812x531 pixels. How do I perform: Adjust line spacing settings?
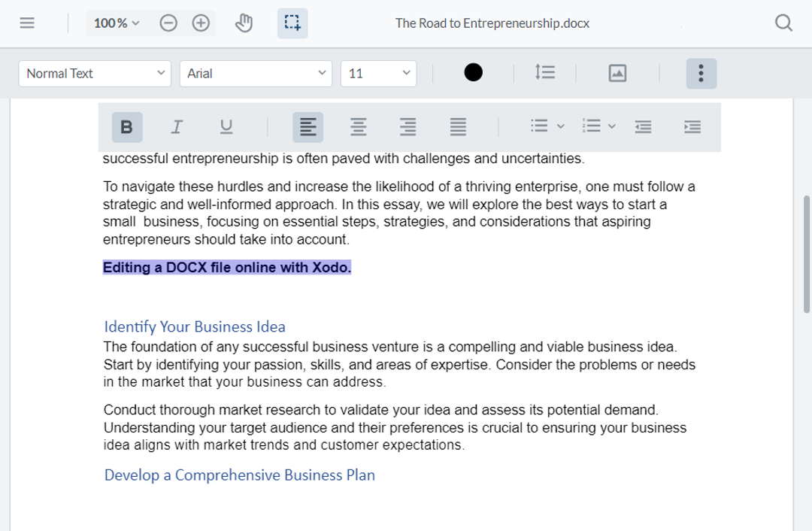click(x=545, y=72)
